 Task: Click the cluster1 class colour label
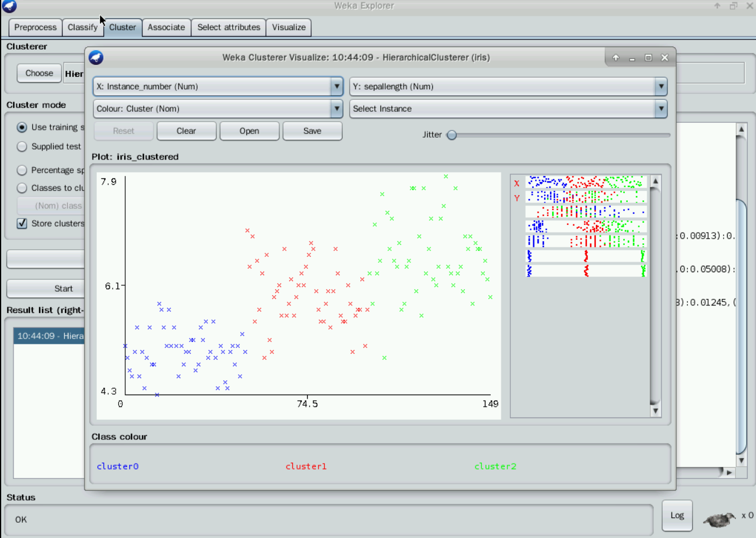click(306, 467)
